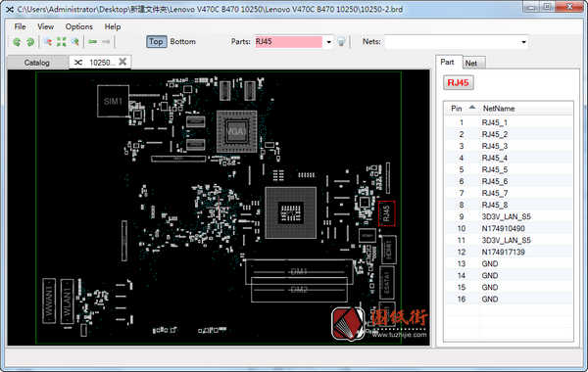Click the zoom-out toolbar icon

pyautogui.click(x=75, y=42)
